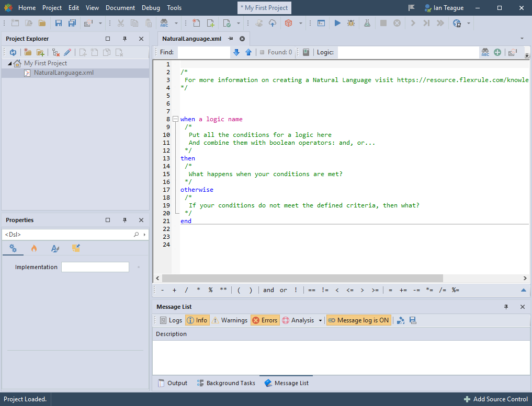Viewport: 532px width, 406px height.
Task: Click the Find previous blue up arrow
Action: [x=248, y=52]
